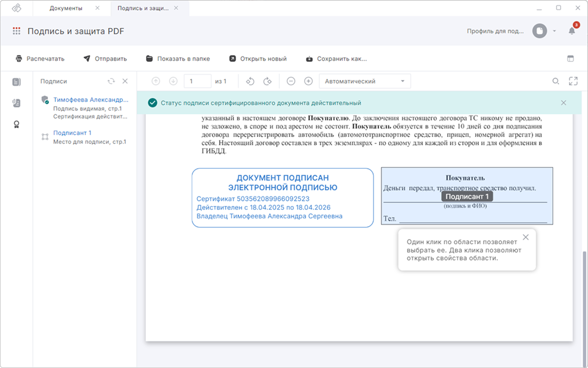Click Отправить to send the document
This screenshot has width=588, height=368.
[105, 59]
